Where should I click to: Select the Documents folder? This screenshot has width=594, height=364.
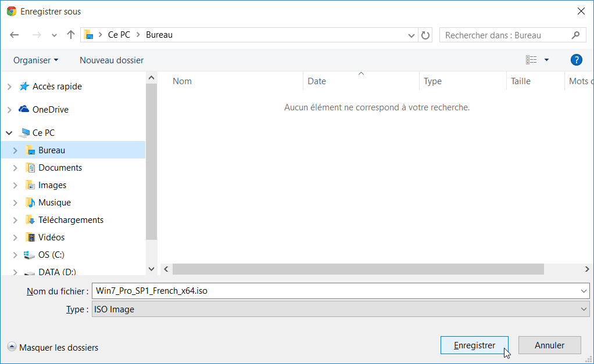coord(60,168)
